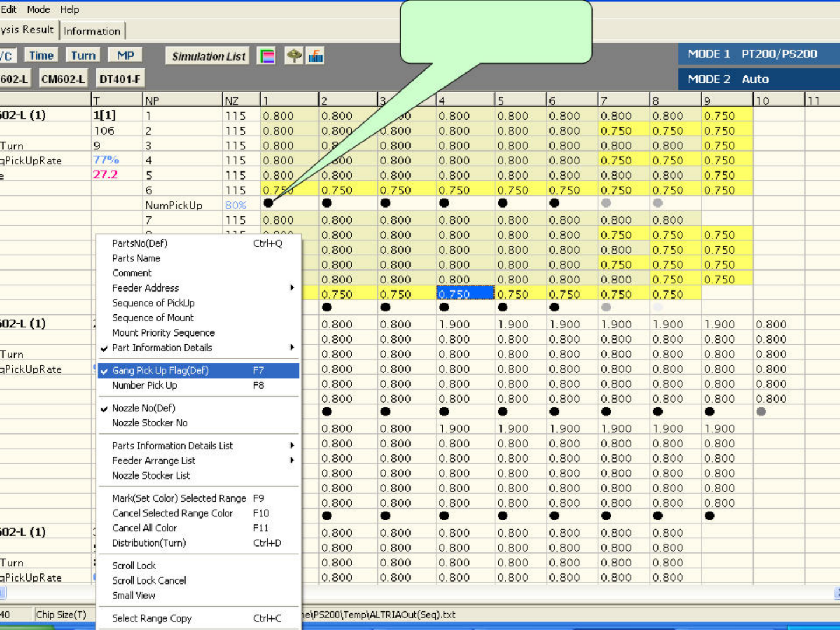This screenshot has width=840, height=630.
Task: Click the first black pickup dot under column 1
Action: 268,203
